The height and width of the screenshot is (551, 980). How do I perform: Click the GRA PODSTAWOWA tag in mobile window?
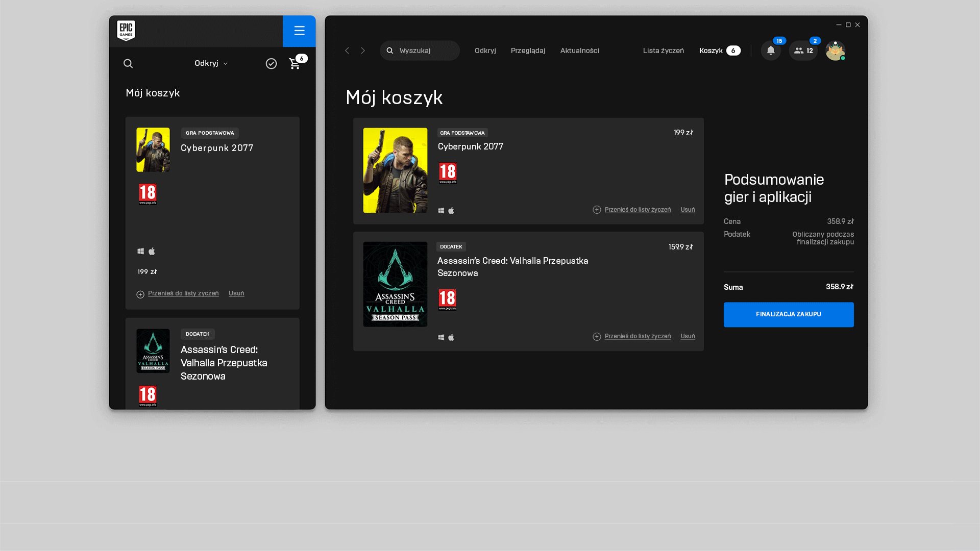pos(210,133)
